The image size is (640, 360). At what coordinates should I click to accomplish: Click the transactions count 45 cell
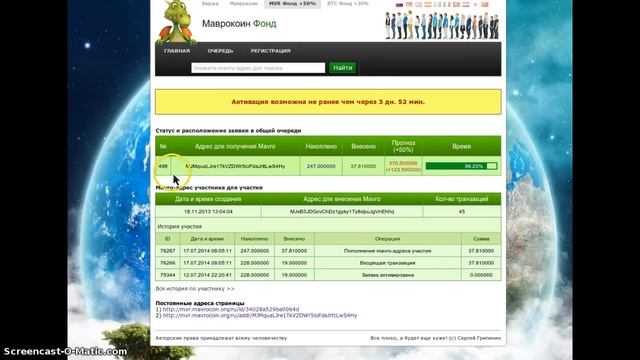pyautogui.click(x=462, y=211)
